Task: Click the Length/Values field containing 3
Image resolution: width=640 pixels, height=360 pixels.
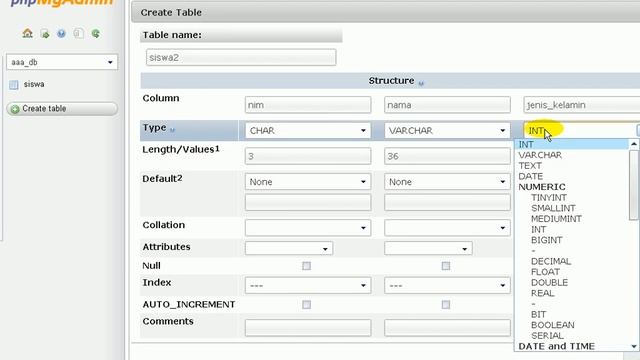Action: (x=308, y=156)
